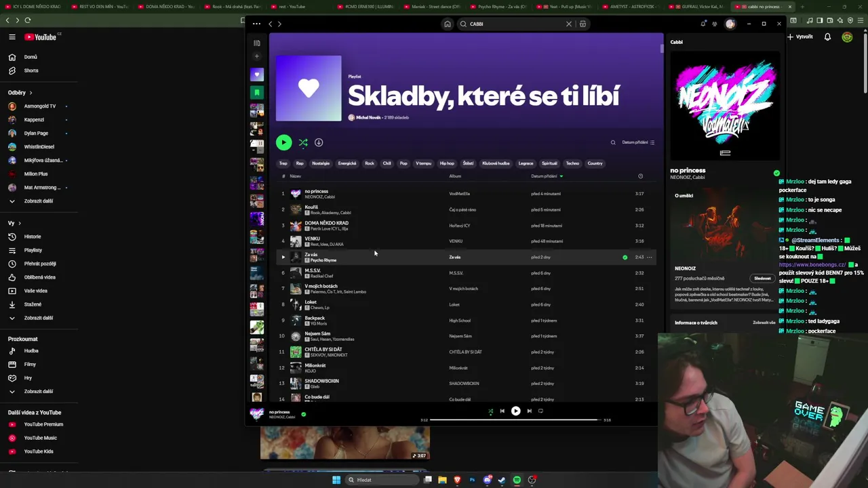This screenshot has height=488, width=868.
Task: Click YouTube Vytvořit create button
Action: 801,37
